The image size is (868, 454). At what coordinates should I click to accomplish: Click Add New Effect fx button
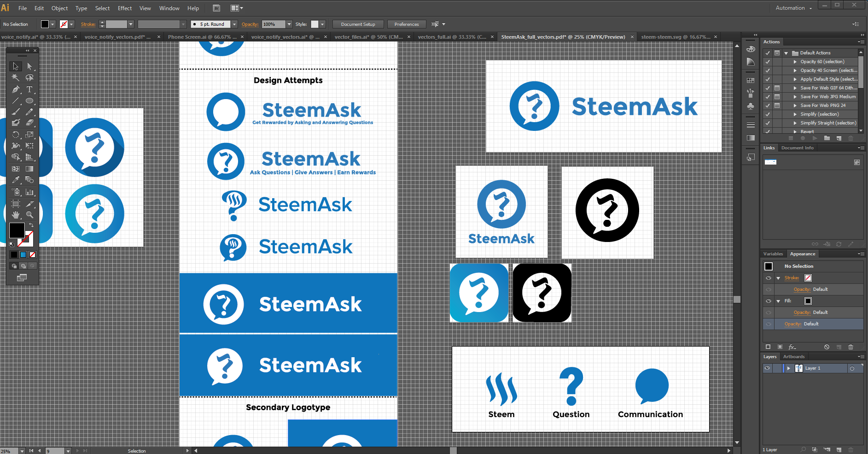792,347
